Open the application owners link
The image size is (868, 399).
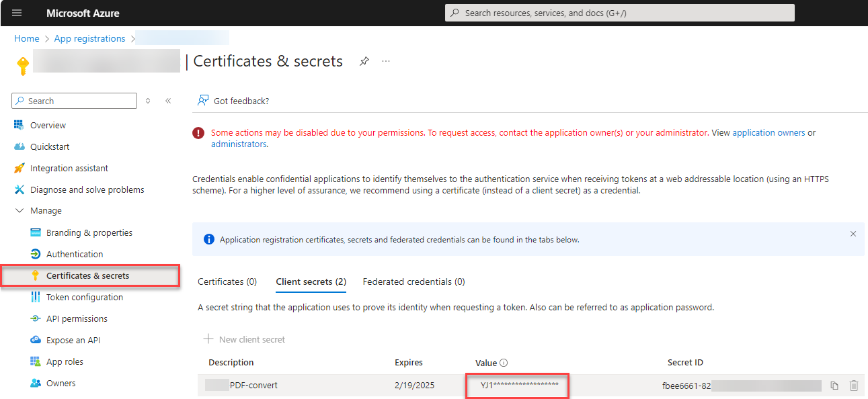tap(768, 133)
